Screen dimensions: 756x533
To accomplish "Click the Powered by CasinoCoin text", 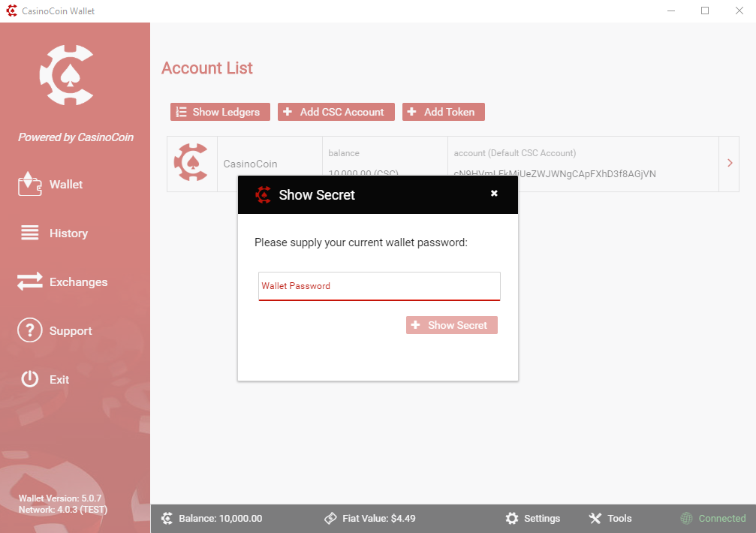I will (76, 137).
